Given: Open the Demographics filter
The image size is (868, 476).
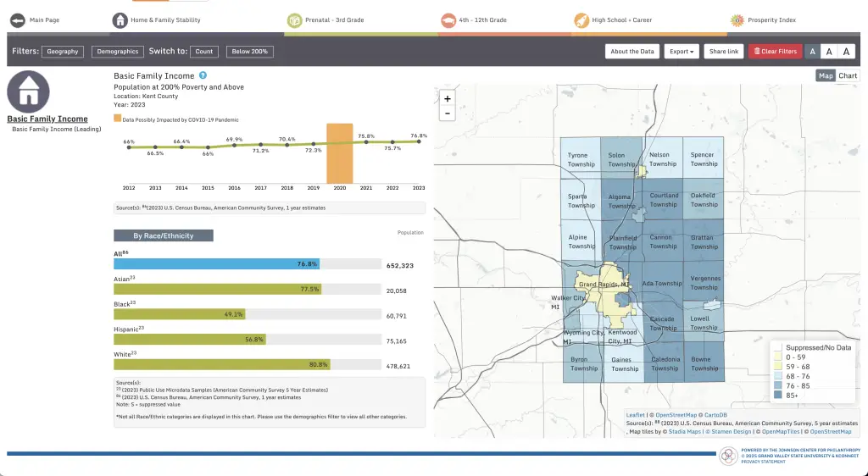Looking at the screenshot, I should point(118,52).
